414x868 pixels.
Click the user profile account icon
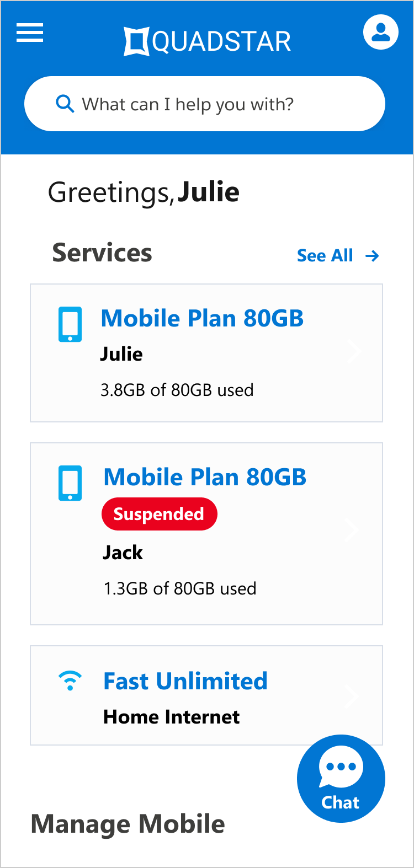(380, 32)
